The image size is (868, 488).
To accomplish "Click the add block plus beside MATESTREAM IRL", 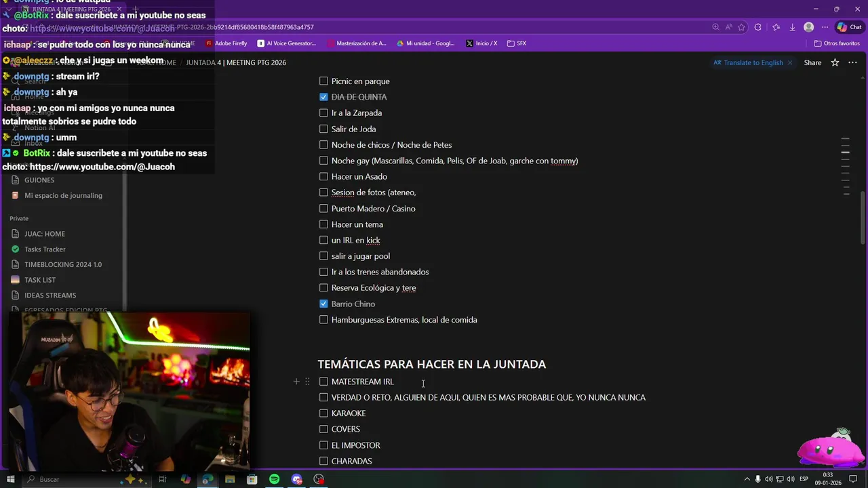I will click(x=296, y=382).
